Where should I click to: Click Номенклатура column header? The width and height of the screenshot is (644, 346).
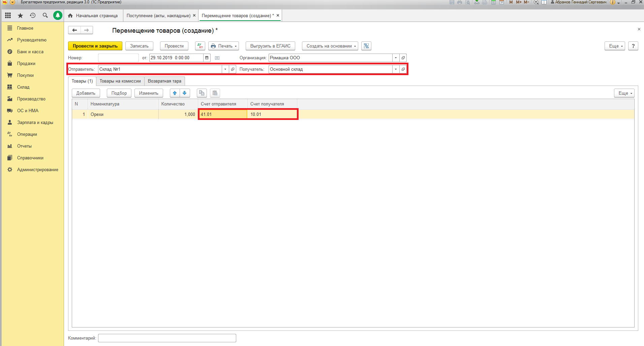point(123,104)
